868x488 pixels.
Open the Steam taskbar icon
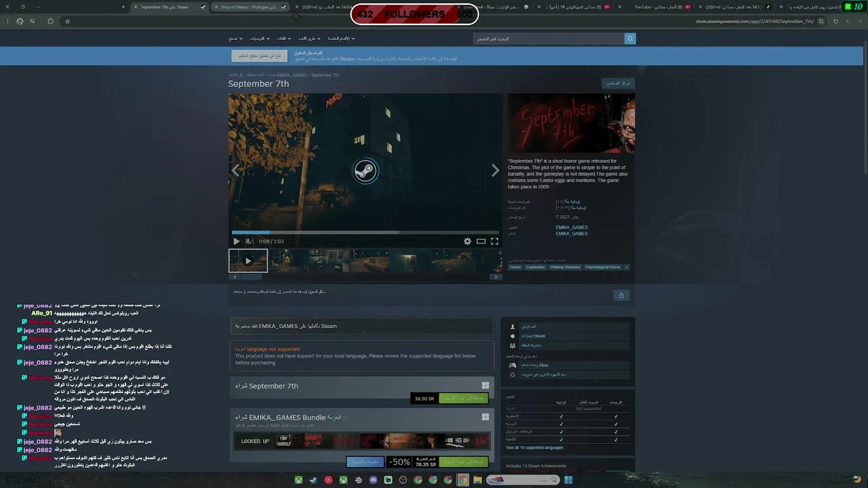tap(313, 480)
